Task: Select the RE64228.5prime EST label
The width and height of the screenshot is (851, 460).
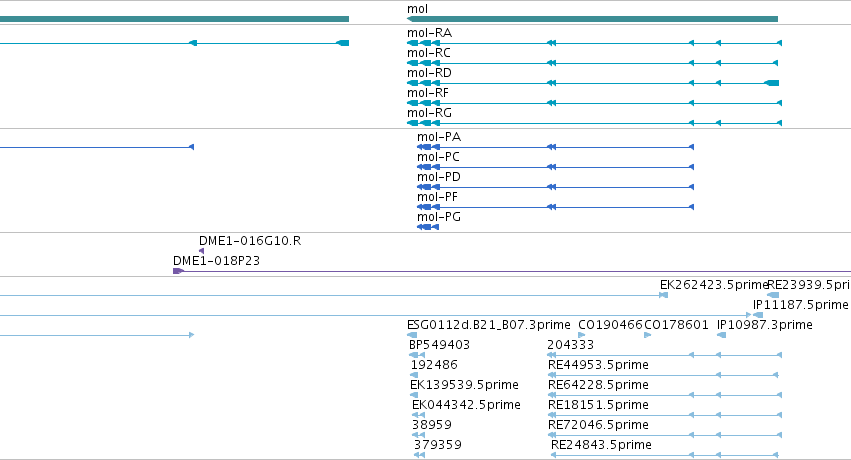Action: click(x=598, y=385)
